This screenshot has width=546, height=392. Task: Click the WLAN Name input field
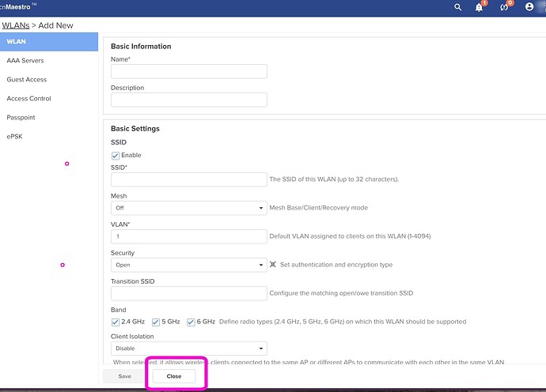[188, 71]
